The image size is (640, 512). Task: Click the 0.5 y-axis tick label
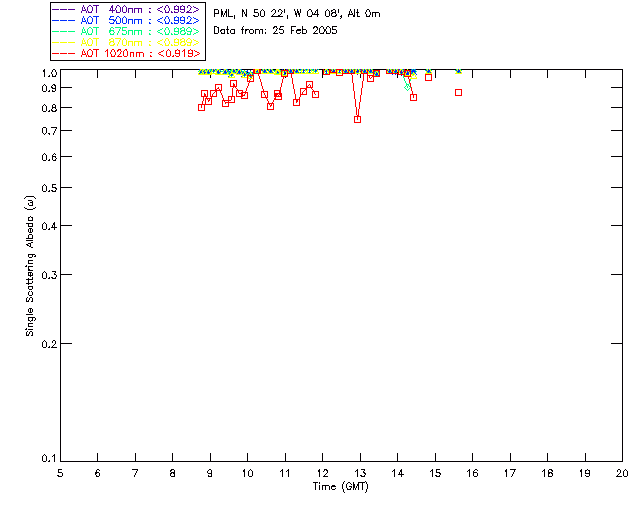point(49,188)
